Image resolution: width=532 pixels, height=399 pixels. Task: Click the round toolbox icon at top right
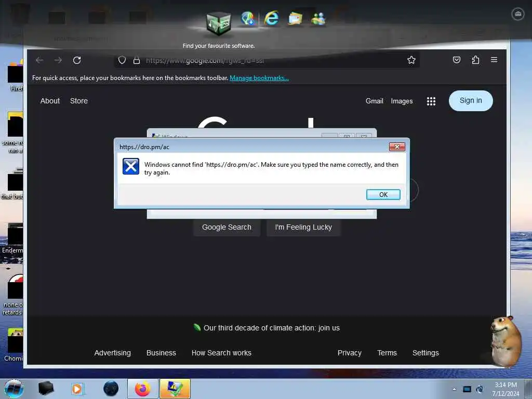click(x=518, y=14)
